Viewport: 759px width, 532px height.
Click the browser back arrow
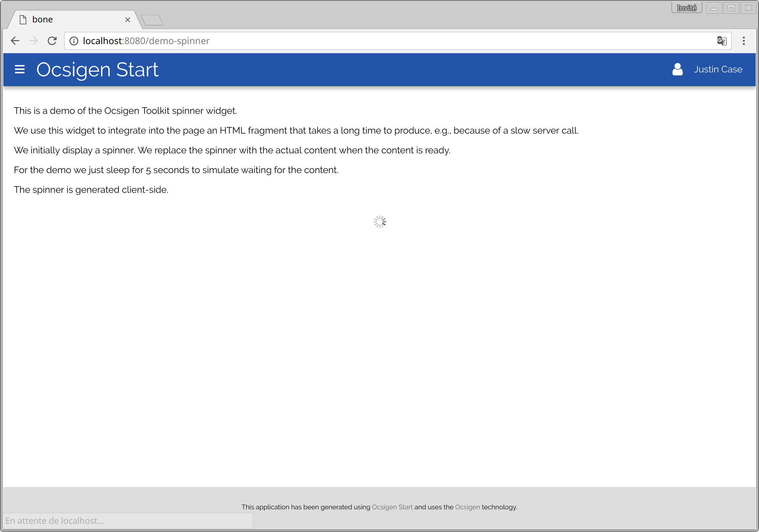(x=15, y=41)
